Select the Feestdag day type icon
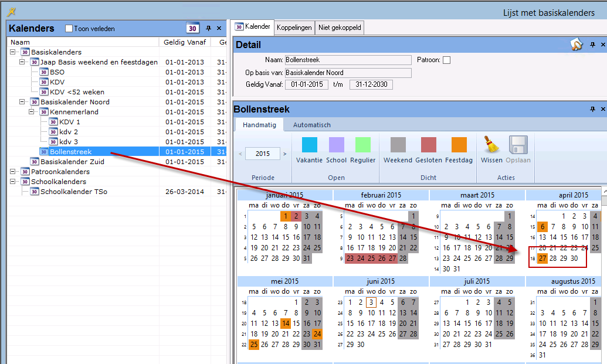 point(459,145)
